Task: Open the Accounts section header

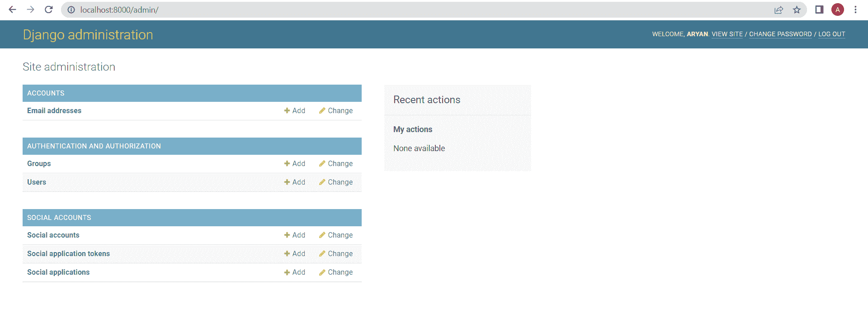Action: tap(46, 93)
